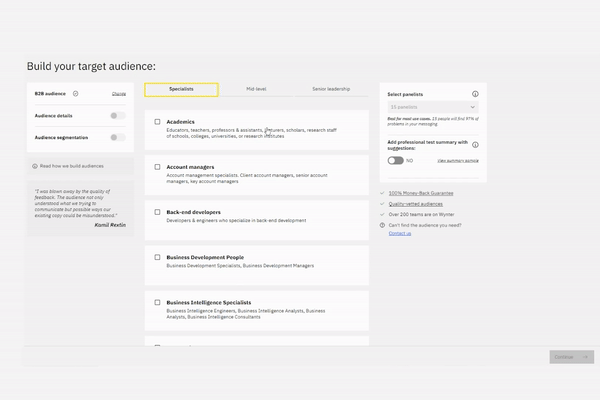The image size is (600, 400).
Task: Click the 'Back-end developers' title text
Action: [193, 212]
